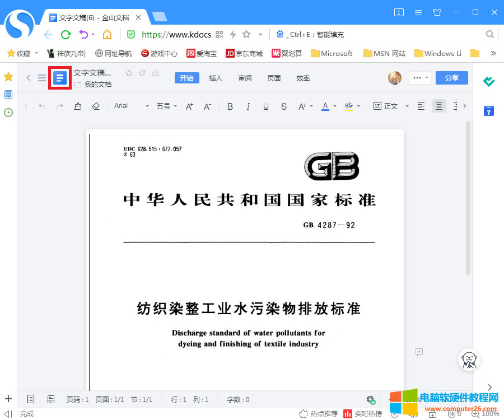Screen dimensions: 504x420
Task: Apply strikethrough formatting
Action: tap(284, 106)
